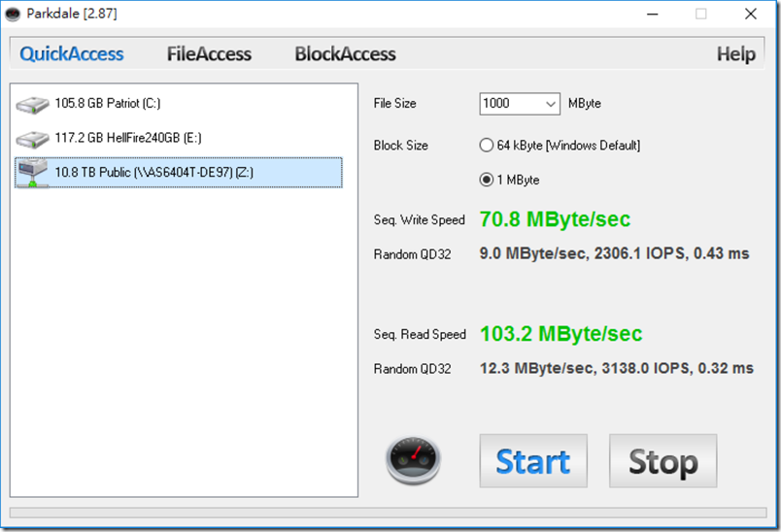Click the Parkdale app icon in title bar
Screen dimensions: 781x532
(x=13, y=14)
